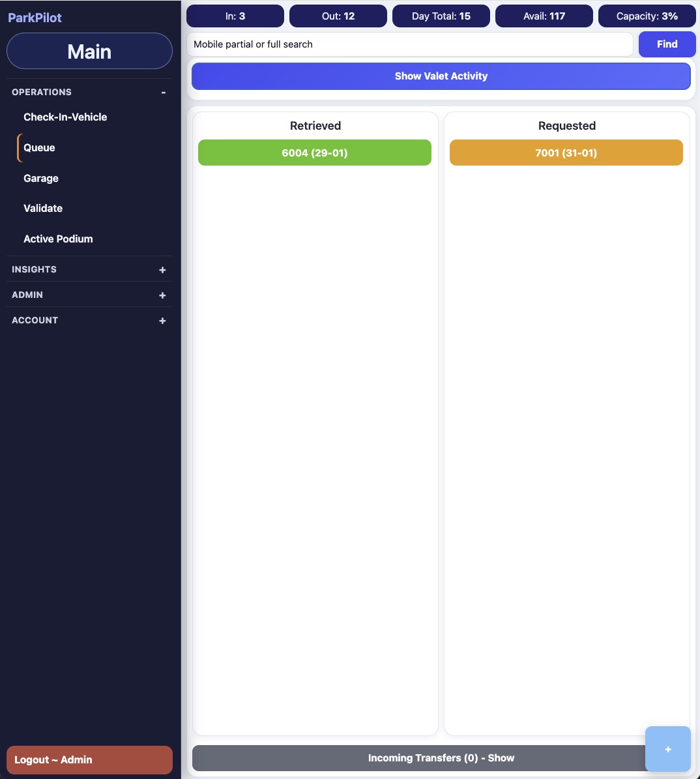
Task: Log out of Admin account
Action: point(89,759)
